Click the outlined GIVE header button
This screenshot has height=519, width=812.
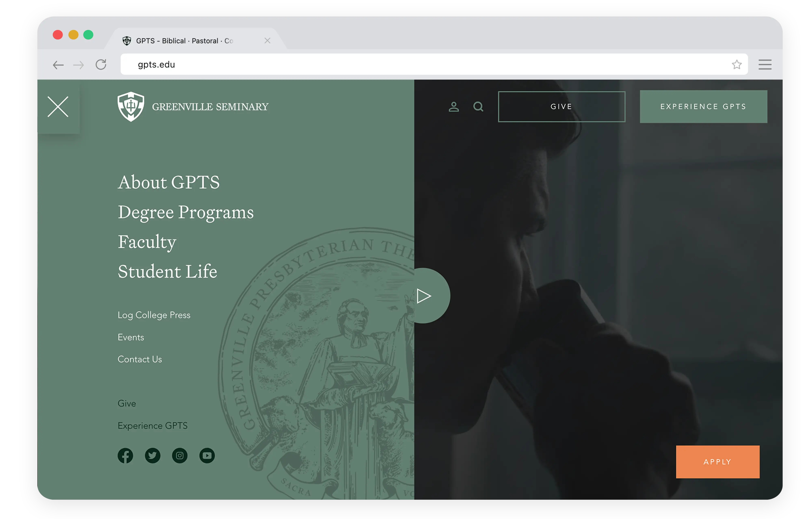tap(561, 107)
